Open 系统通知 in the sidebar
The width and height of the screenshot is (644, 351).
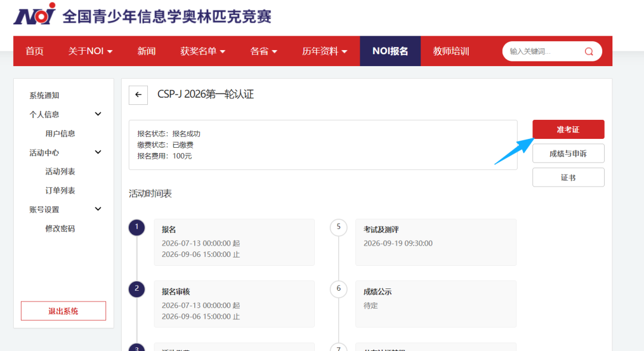point(44,95)
